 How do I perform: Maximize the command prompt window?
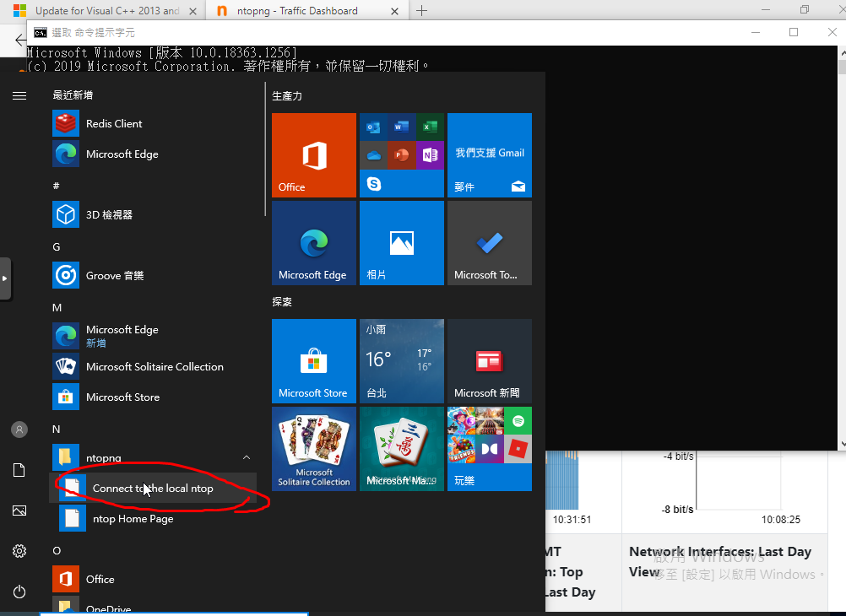794,32
